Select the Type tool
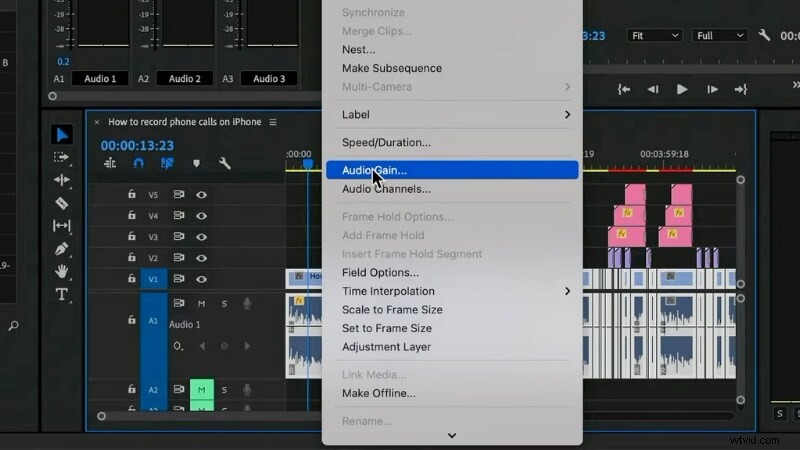Viewport: 800px width, 450px height. pos(61,294)
